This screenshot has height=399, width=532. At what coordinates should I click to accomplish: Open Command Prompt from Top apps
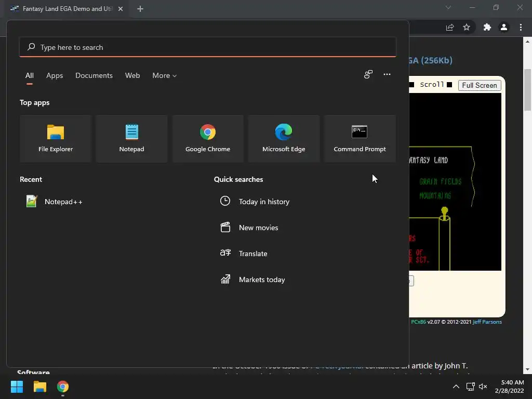coord(360,138)
